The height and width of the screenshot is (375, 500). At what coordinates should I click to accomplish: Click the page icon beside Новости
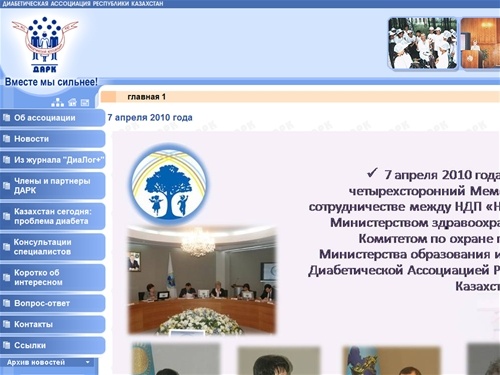[x=6, y=139]
